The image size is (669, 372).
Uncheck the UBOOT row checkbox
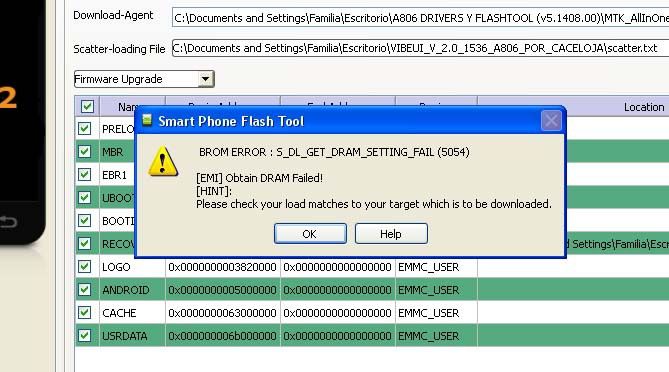(x=84, y=198)
